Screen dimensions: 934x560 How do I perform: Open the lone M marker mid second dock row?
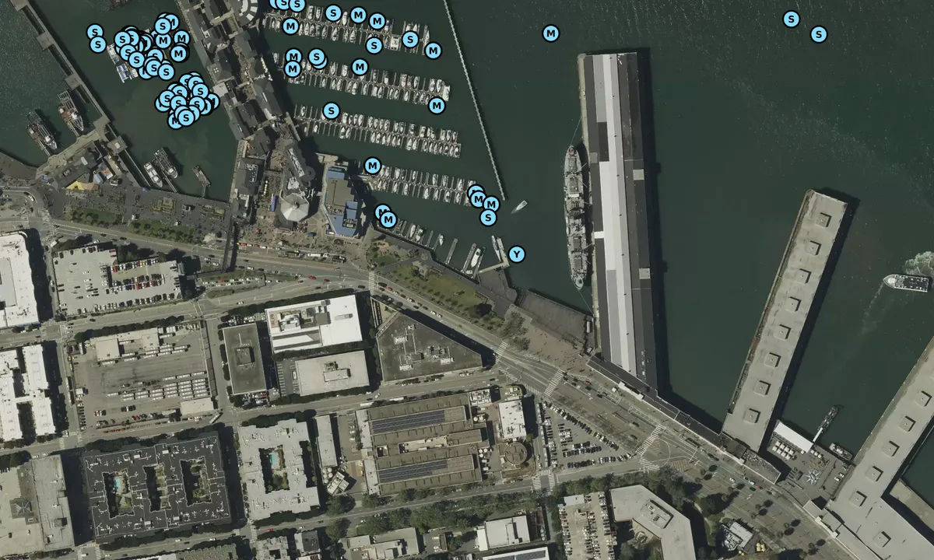point(359,67)
